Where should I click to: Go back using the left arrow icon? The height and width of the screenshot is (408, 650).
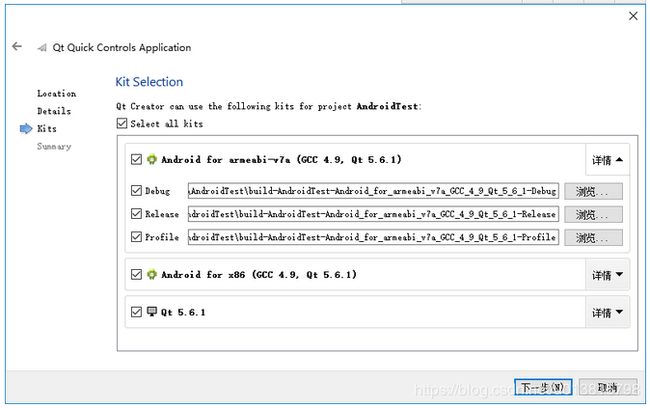17,46
